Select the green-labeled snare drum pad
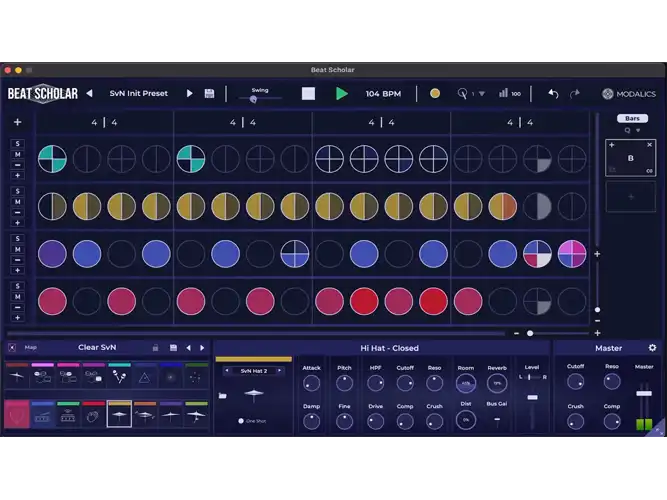Viewport: 667px width, 500px height. [x=68, y=415]
